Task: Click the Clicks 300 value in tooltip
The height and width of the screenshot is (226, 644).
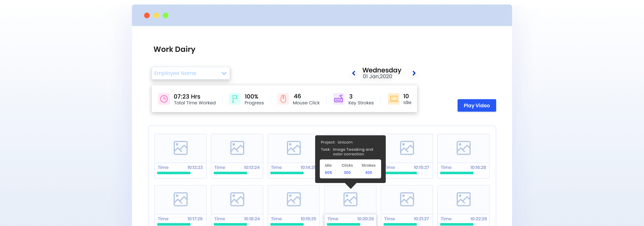Action: click(347, 173)
